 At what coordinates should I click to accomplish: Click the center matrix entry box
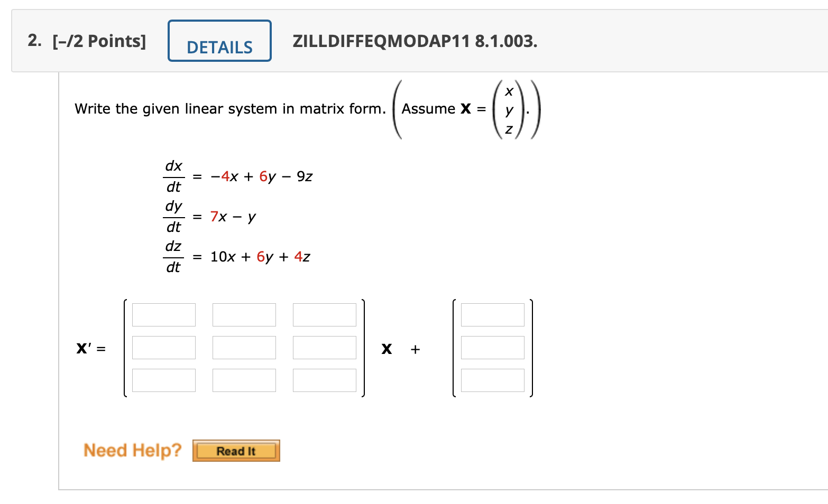(244, 347)
